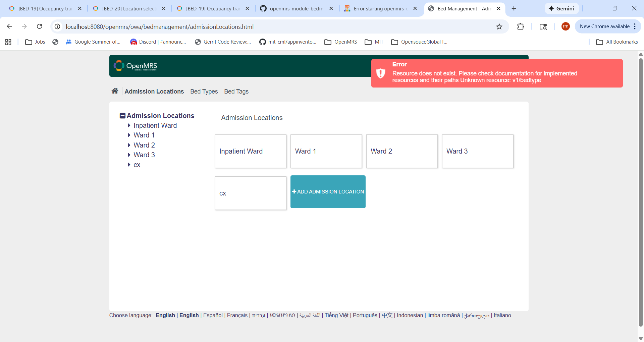
Task: Click the back navigation arrow
Action: (x=9, y=26)
